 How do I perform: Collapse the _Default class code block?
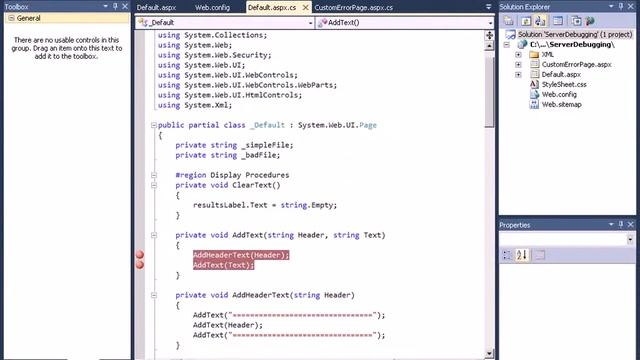[x=154, y=125]
